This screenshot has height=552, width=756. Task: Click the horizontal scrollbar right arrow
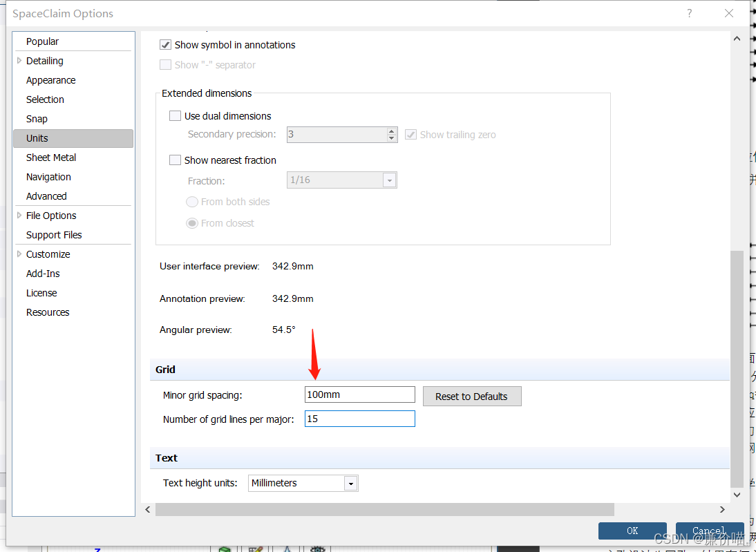click(x=722, y=509)
